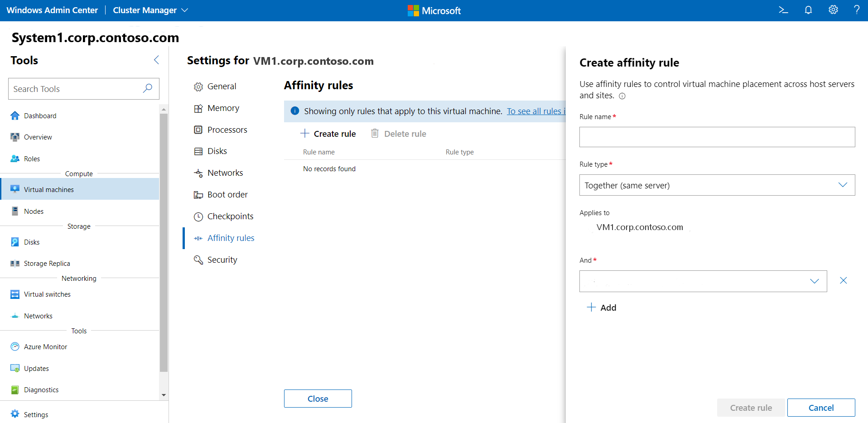Collapse the Tools side panel

[156, 60]
